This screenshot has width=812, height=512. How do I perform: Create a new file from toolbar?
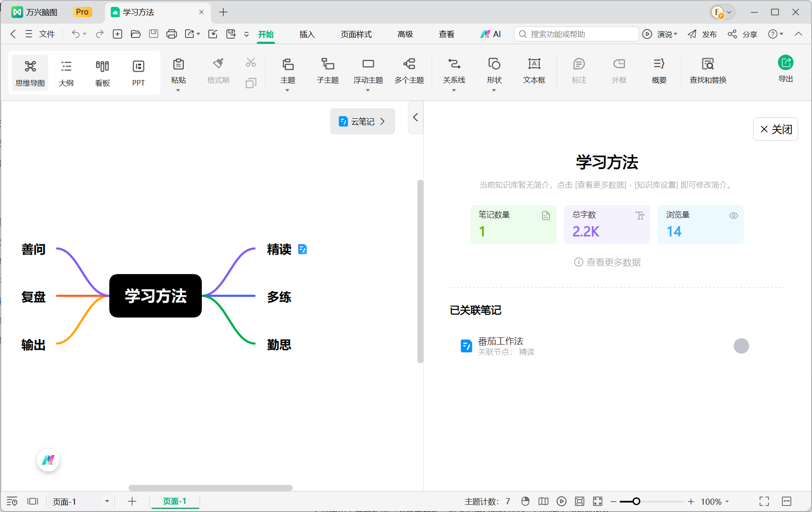[117, 34]
